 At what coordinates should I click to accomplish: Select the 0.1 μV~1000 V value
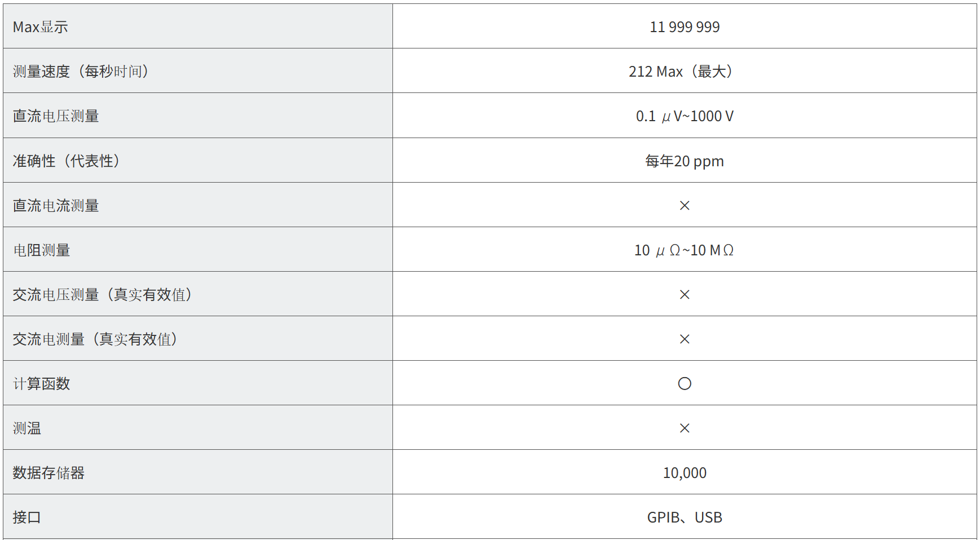coord(685,116)
